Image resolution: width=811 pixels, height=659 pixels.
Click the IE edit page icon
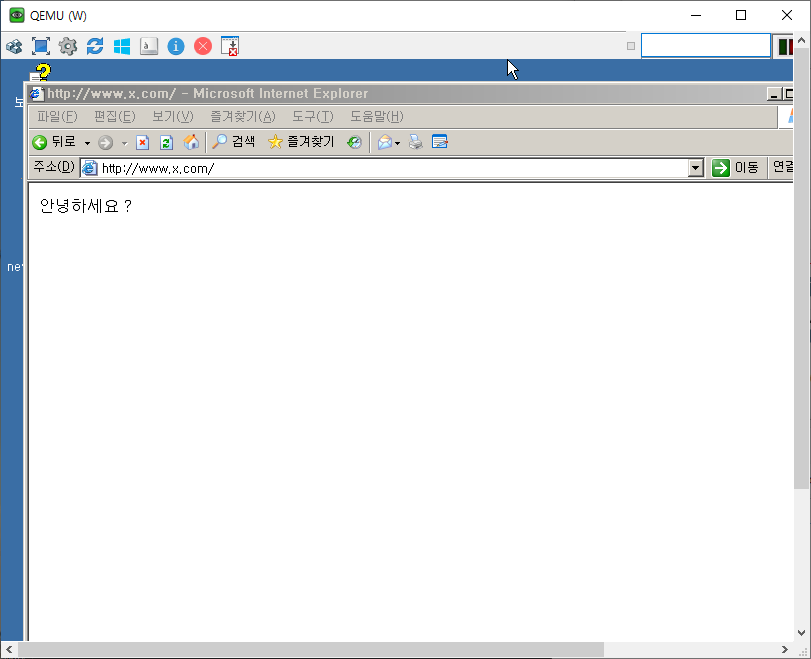[440, 141]
